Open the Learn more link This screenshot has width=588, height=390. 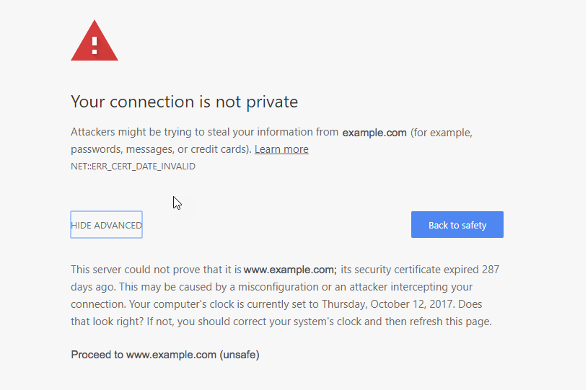(281, 149)
